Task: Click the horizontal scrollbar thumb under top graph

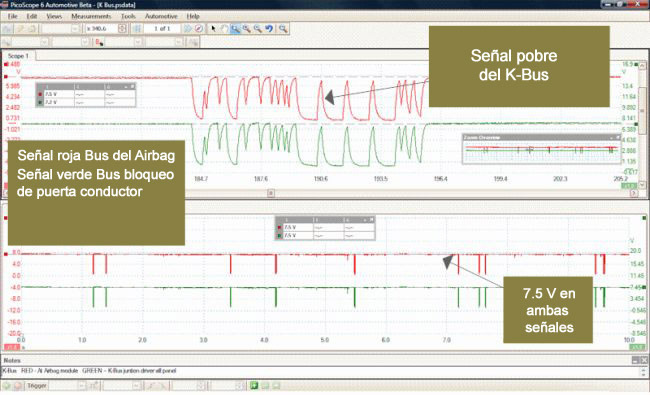Action: (x=271, y=193)
